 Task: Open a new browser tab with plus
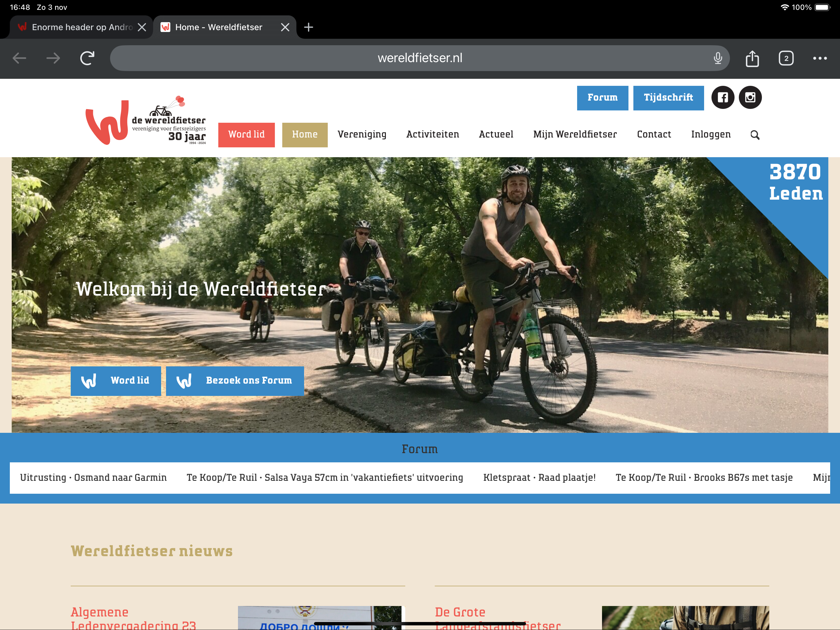[x=308, y=27]
